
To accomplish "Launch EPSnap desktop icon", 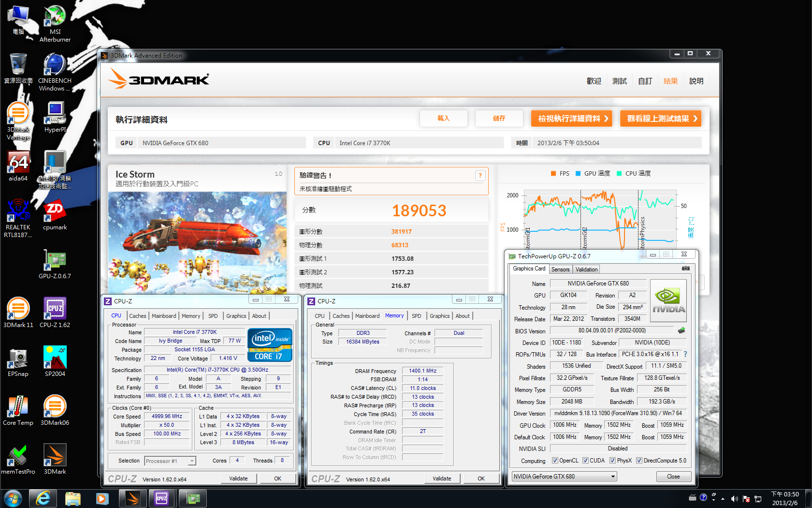I will [x=18, y=361].
